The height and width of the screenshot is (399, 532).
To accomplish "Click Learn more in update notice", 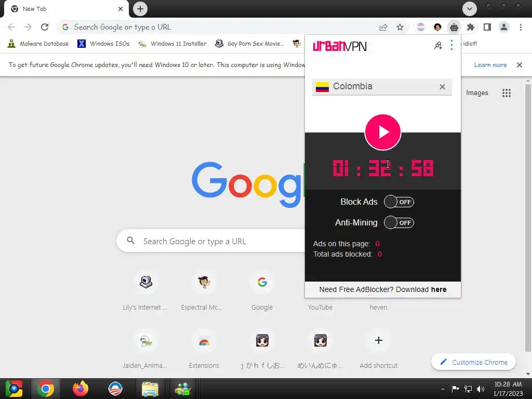I will (x=490, y=65).
